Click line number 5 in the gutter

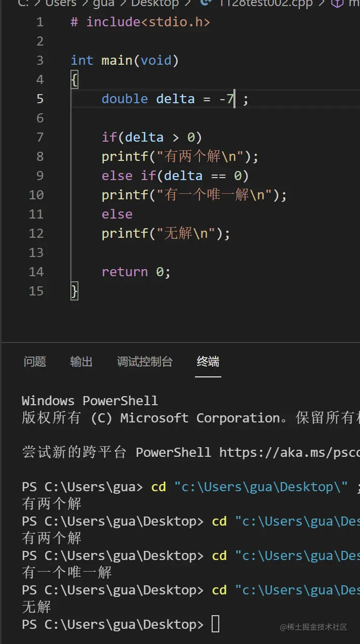[40, 99]
